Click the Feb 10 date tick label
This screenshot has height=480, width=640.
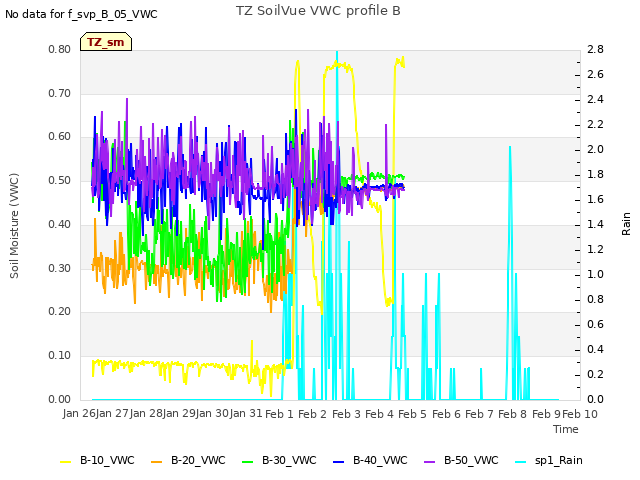coord(580,414)
